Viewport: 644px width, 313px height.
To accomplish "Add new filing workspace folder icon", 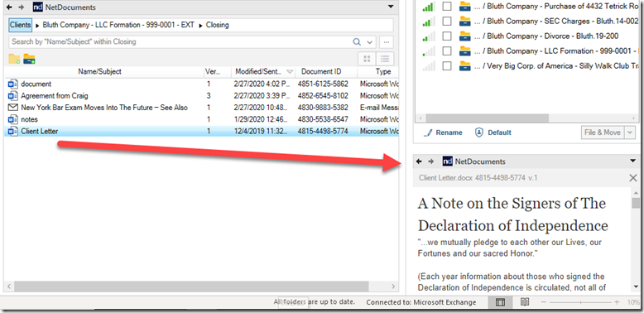I will (29, 59).
